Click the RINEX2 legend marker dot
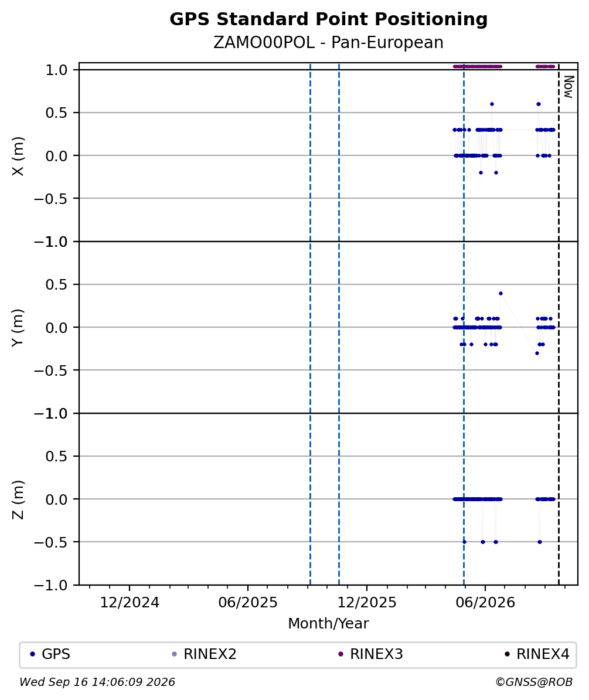Viewport: 589px width, 700px height. point(175,654)
